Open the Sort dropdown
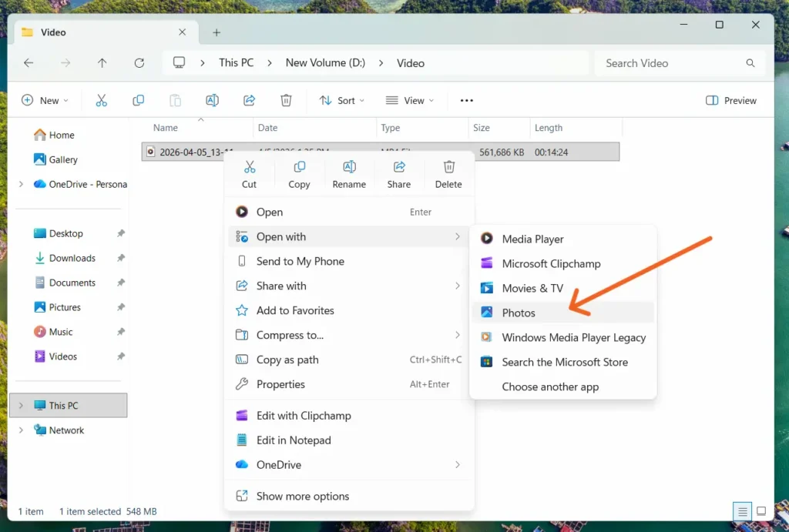 [x=341, y=100]
